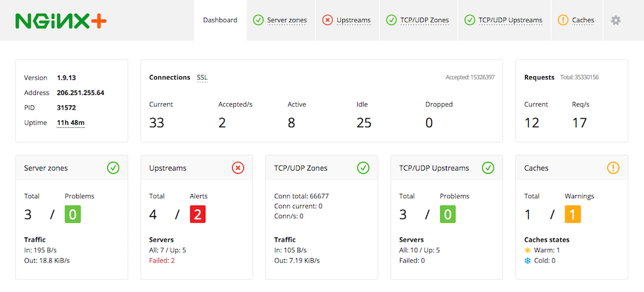
Task: Open the TCP/UDP Upstreams tab
Action: [503, 20]
